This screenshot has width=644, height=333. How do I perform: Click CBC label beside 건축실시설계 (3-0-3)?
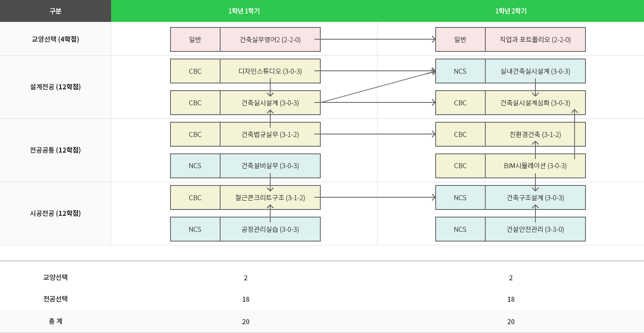(195, 103)
